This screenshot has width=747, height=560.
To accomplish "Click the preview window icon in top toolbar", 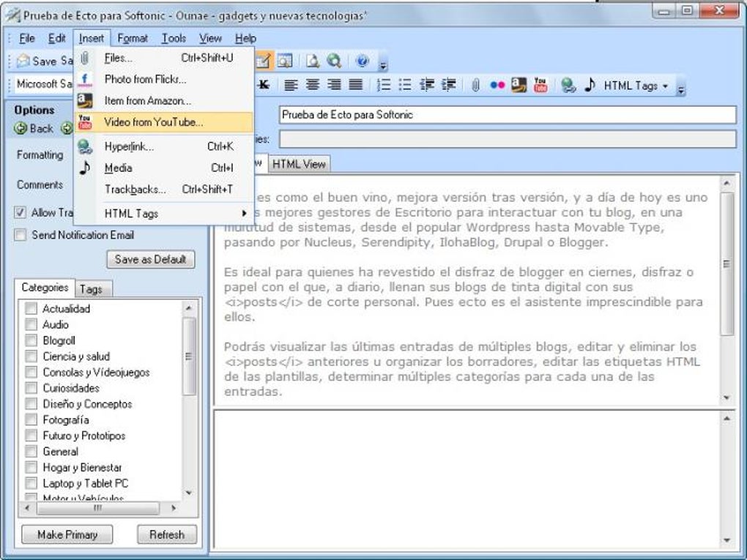I will pyautogui.click(x=285, y=61).
